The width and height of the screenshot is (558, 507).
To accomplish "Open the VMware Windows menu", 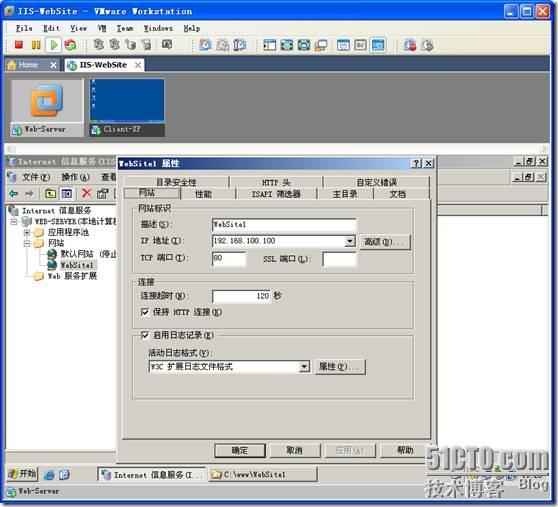I will [158, 28].
